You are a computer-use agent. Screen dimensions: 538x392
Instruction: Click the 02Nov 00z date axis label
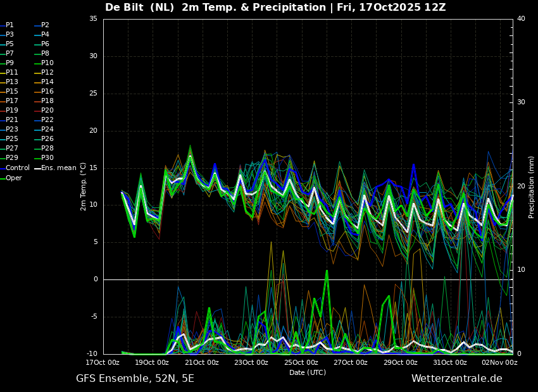(501, 362)
